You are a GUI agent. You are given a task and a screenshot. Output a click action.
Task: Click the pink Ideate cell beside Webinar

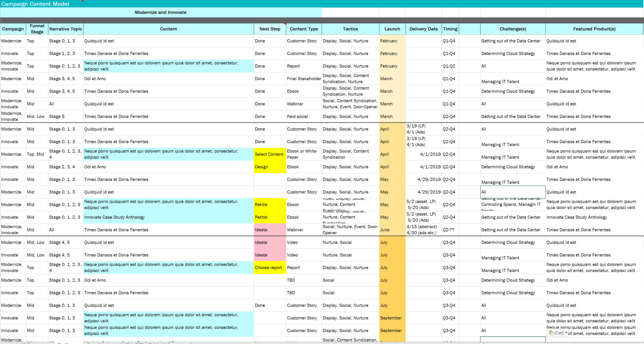[x=269, y=230]
